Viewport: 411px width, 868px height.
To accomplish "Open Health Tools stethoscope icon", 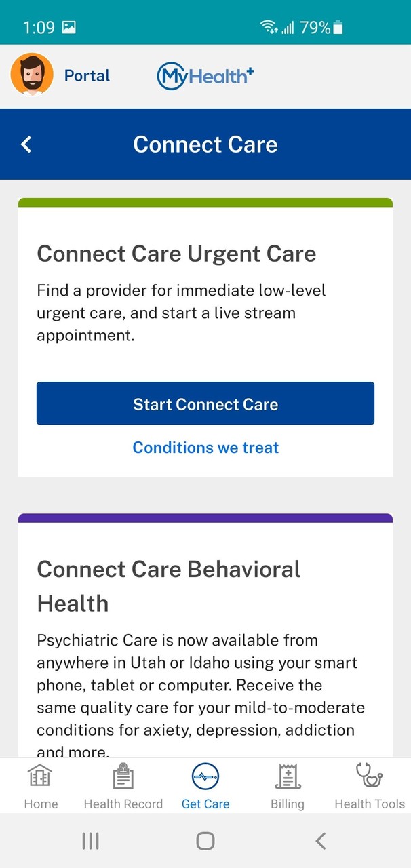I will (369, 775).
